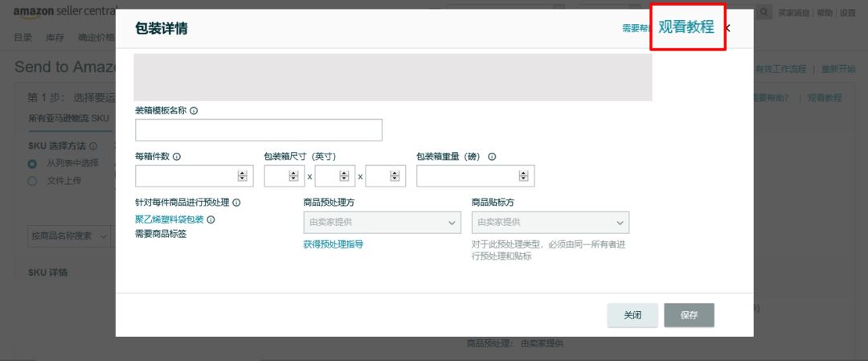Open the 按商品名称搜索 dropdown in background
This screenshot has height=361, width=868.
click(69, 236)
